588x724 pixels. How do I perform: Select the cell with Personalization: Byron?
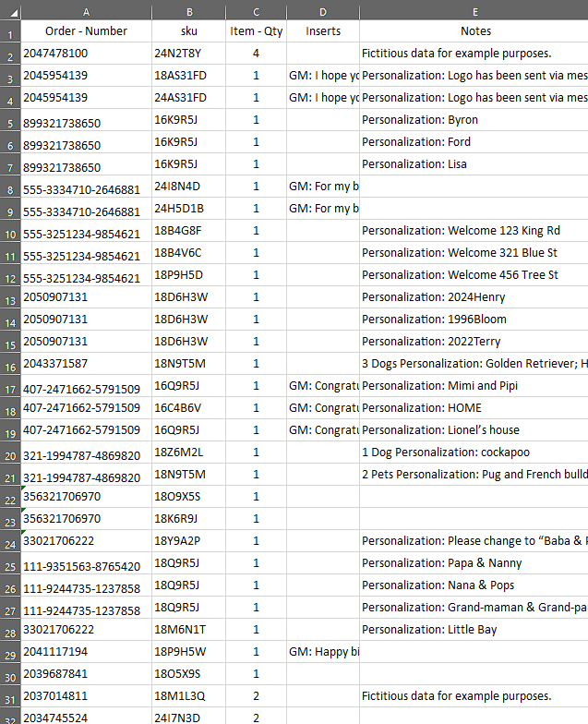click(x=474, y=120)
